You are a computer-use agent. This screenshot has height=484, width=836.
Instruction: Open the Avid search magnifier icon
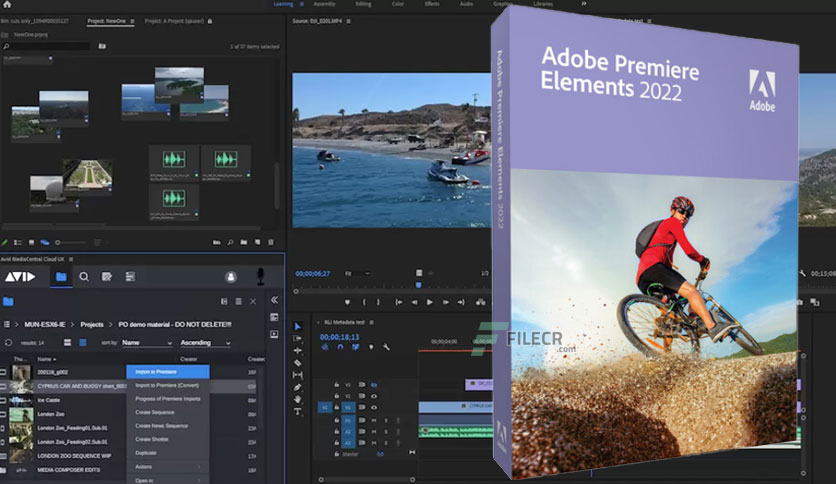(84, 277)
